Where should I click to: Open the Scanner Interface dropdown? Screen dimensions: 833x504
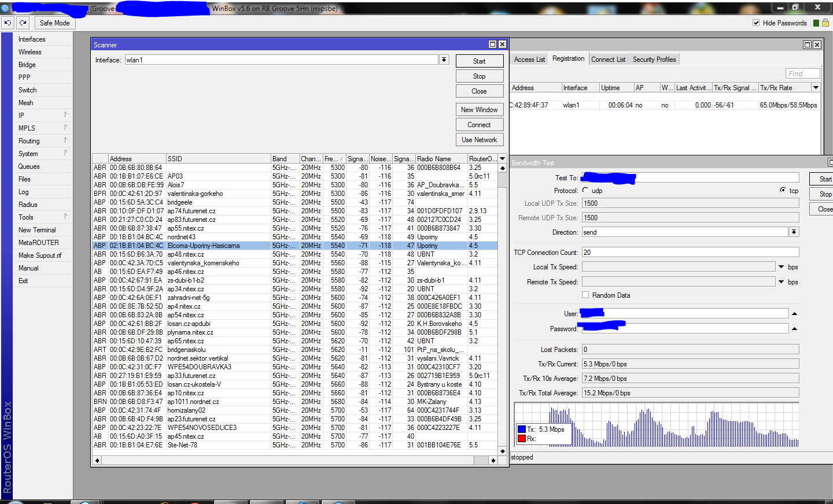tap(444, 60)
